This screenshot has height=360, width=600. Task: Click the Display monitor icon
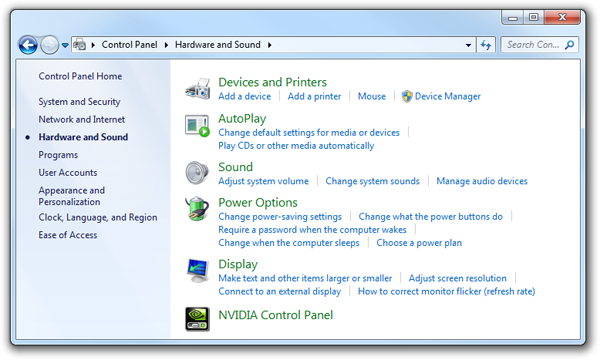[197, 270]
